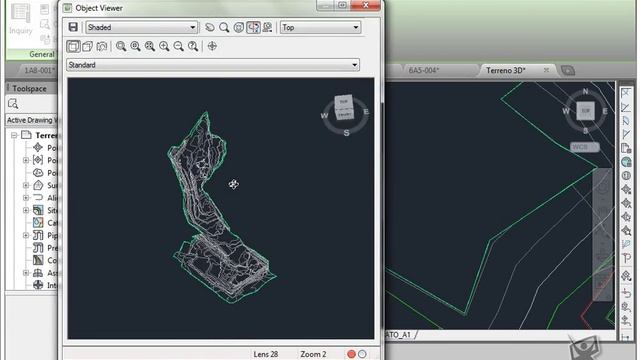Select the Points tree item icon
640x360 pixels.
coord(38,147)
